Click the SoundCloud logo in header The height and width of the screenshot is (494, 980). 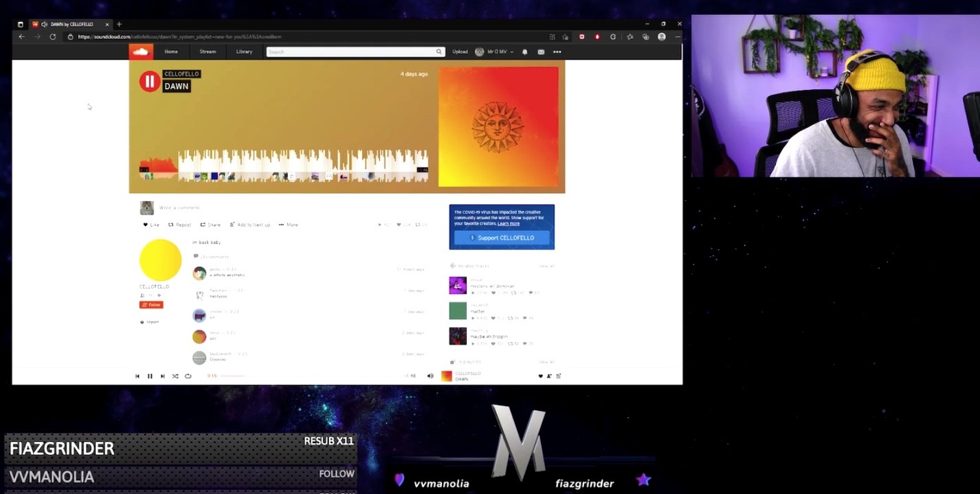141,52
